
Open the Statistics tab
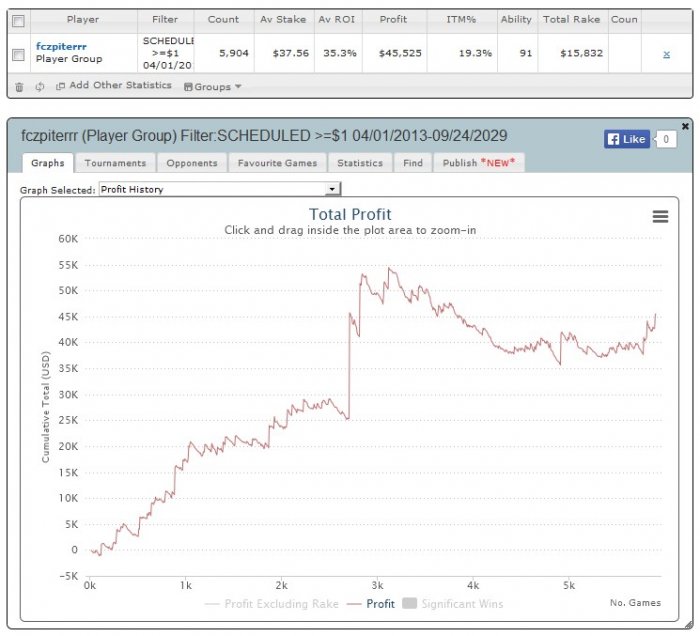pos(360,163)
